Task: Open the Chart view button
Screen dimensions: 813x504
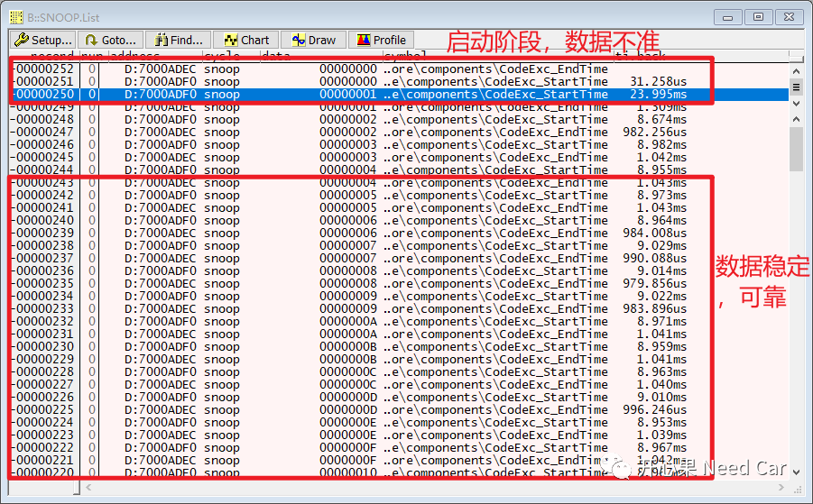Action: tap(245, 40)
